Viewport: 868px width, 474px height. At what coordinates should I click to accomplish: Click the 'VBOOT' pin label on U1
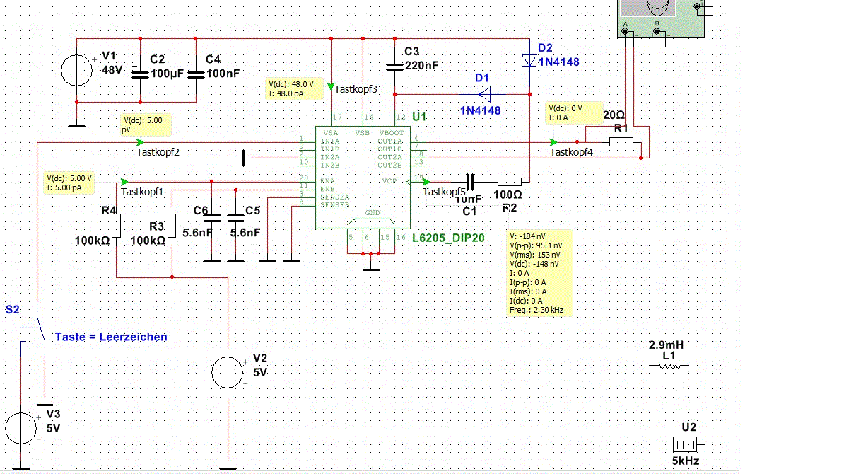pos(392,133)
